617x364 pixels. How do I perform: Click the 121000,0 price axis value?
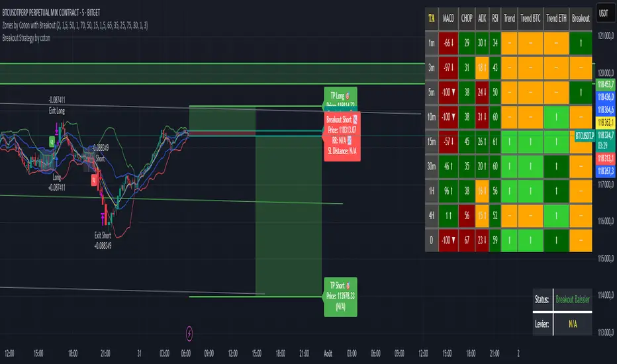606,36
